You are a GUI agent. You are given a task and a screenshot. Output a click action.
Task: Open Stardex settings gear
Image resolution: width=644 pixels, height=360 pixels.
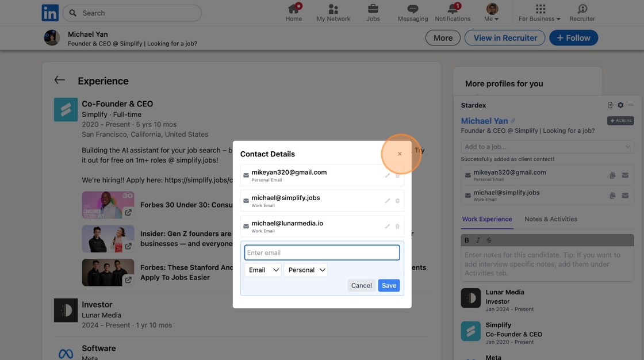pyautogui.click(x=620, y=105)
